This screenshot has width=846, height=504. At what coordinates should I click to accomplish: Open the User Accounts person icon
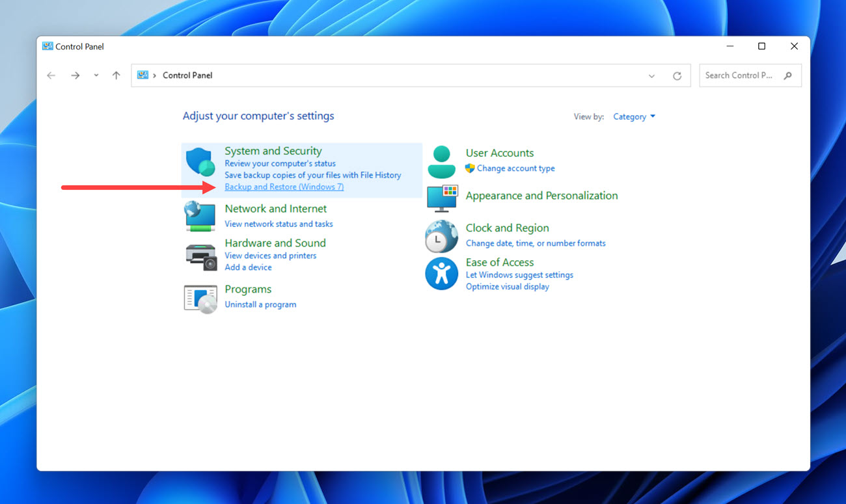click(442, 162)
